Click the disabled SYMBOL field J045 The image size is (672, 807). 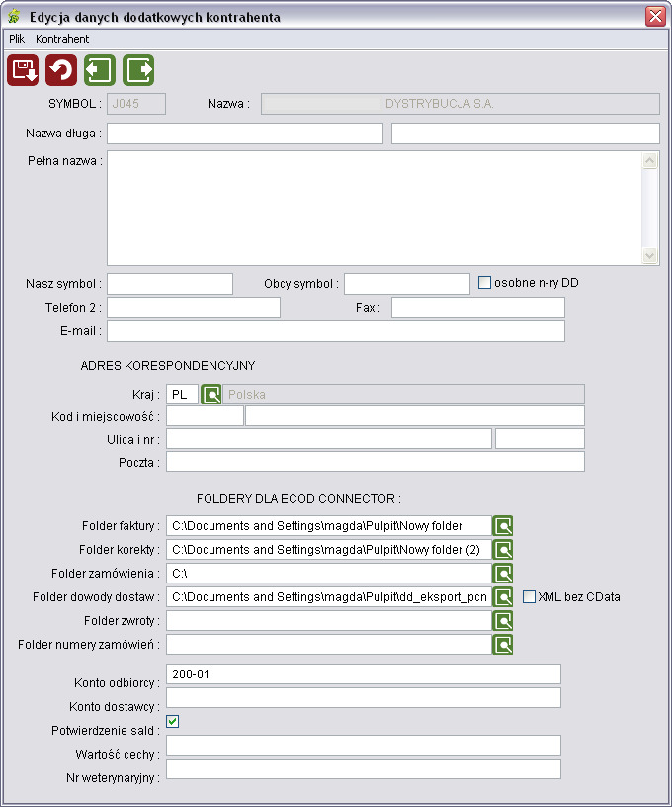point(136,104)
